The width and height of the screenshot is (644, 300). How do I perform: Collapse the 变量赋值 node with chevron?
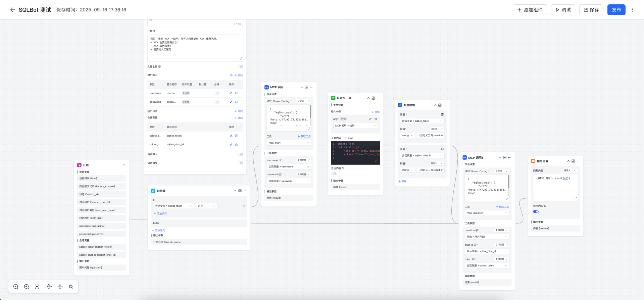point(435,105)
